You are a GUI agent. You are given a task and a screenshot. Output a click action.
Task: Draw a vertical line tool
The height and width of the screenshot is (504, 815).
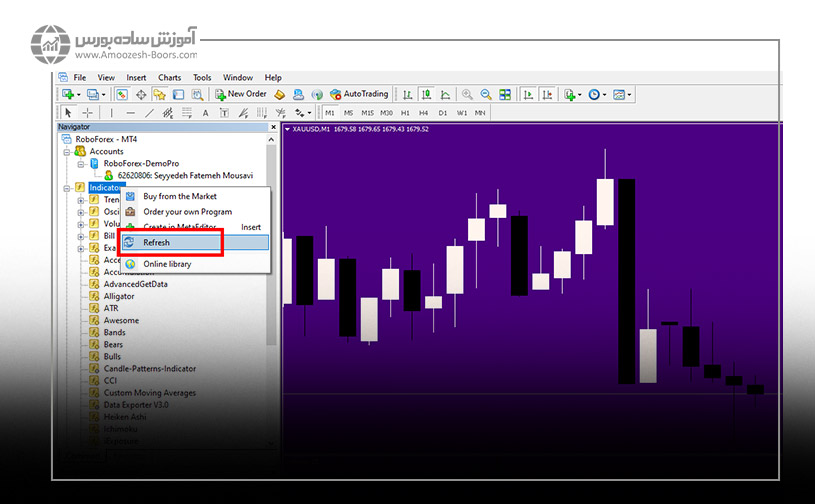pyautogui.click(x=112, y=113)
